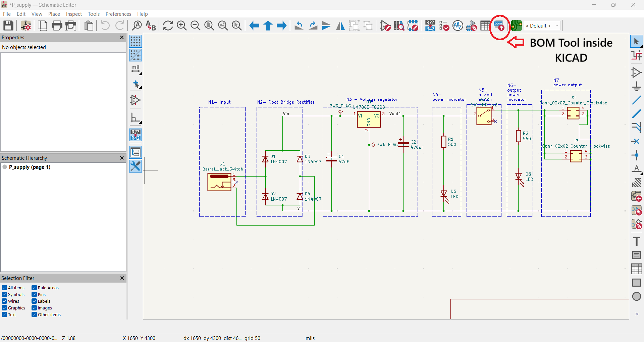The height and width of the screenshot is (342, 644).
Task: Open the Symbol Fields Table
Action: tap(485, 26)
